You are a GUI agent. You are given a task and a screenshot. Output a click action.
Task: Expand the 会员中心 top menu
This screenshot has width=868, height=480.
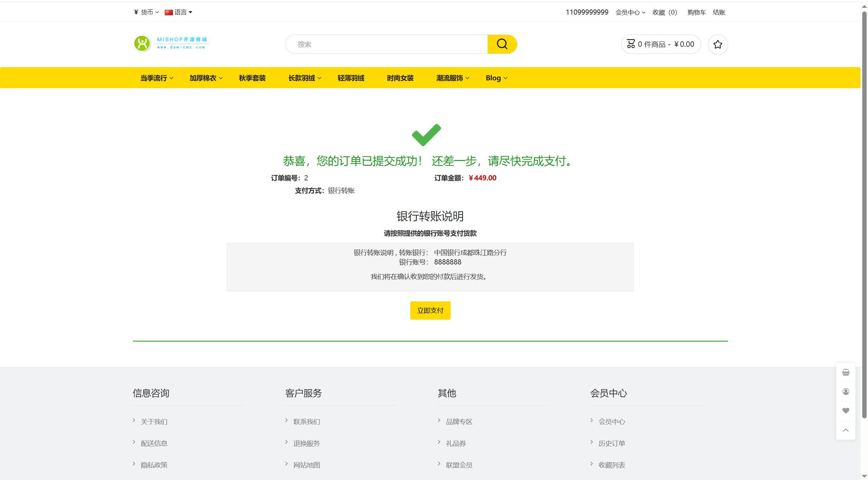tap(630, 12)
